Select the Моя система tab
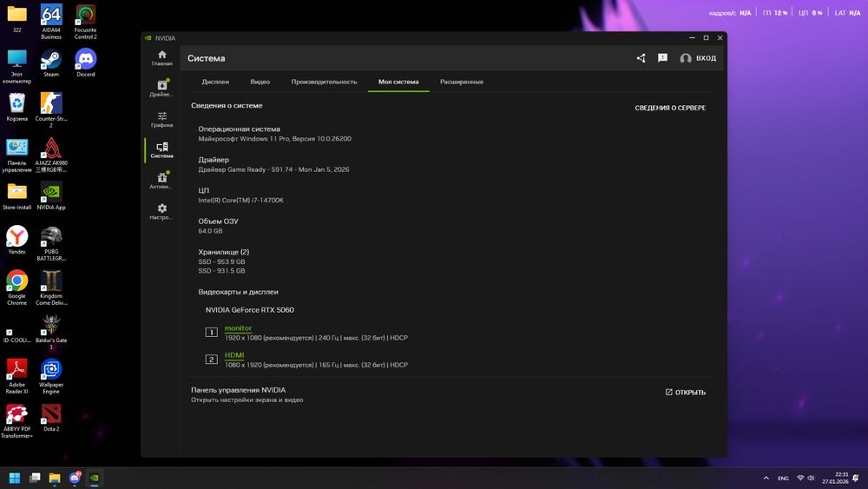Viewport: 868px width, 489px height. [x=398, y=82]
